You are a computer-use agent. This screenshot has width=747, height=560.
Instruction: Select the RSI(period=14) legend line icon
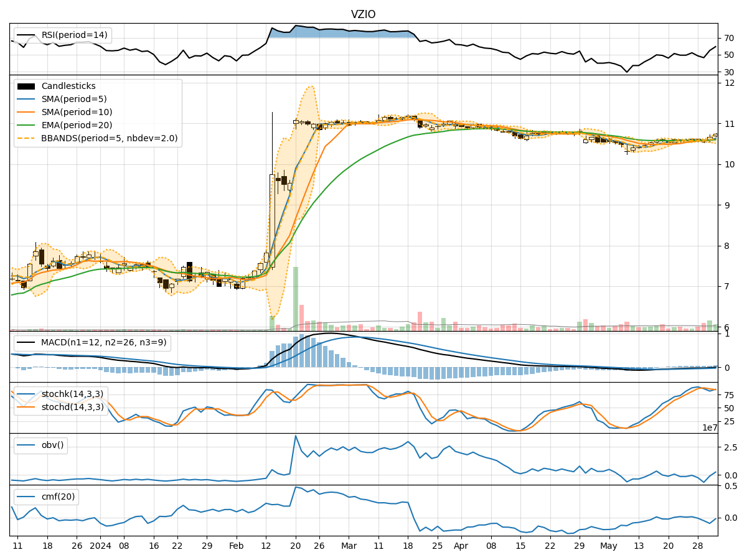[x=26, y=36]
